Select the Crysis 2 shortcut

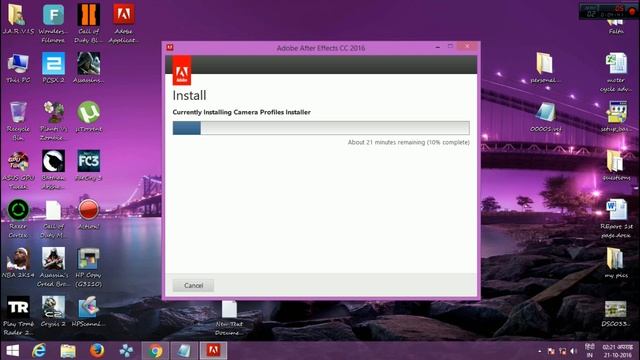point(53,312)
